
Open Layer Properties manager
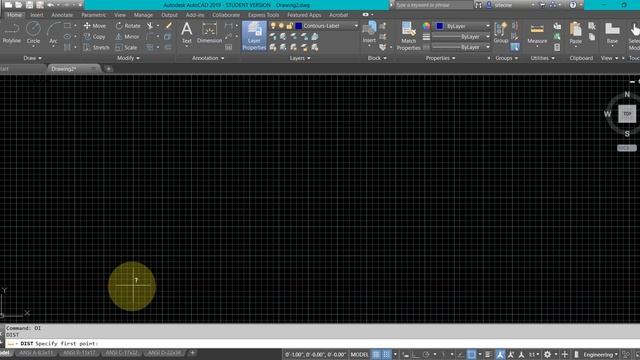point(254,36)
